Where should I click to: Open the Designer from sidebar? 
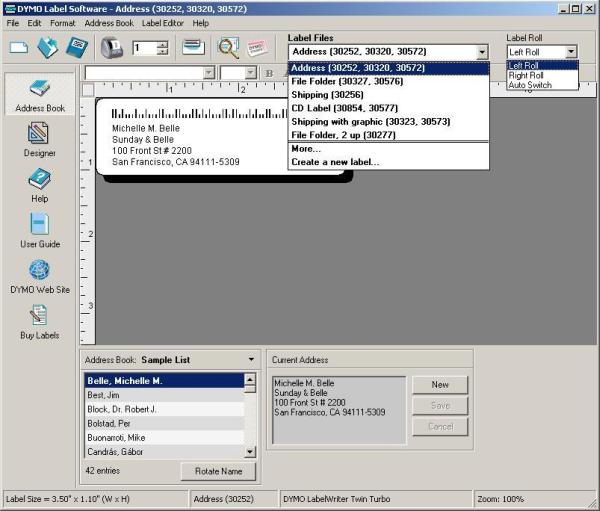[39, 139]
